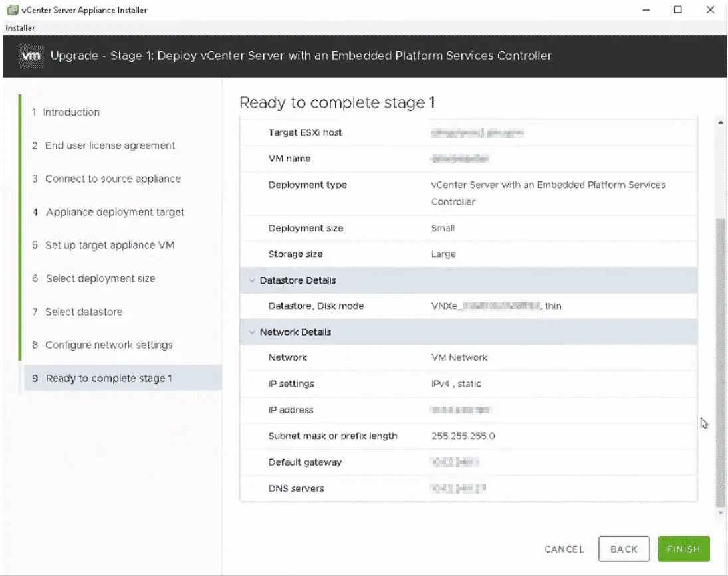Screen dimensions: 728x576
Task: Go to step 1 Introduction
Action: coord(65,112)
